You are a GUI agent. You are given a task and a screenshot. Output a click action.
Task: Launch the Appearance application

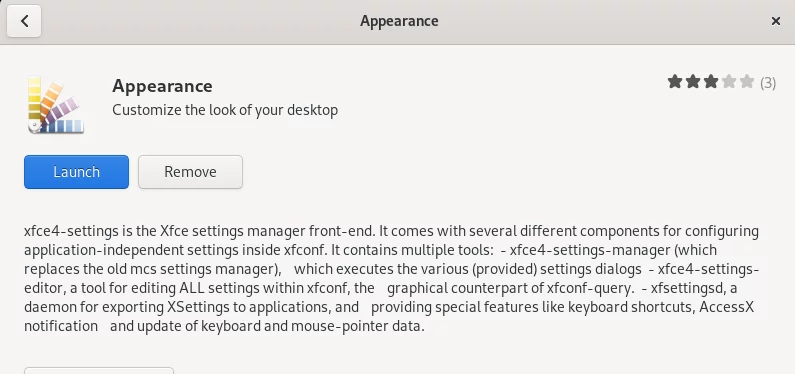point(77,172)
